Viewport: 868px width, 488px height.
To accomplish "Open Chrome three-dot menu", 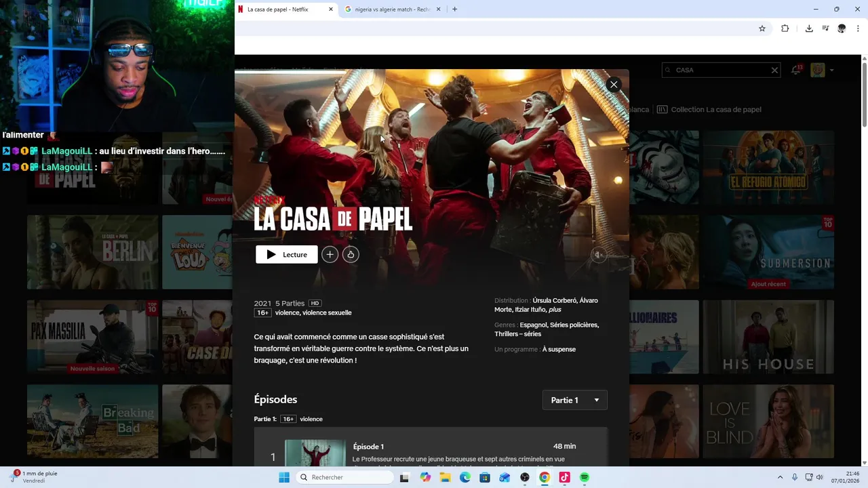I will pos(858,28).
